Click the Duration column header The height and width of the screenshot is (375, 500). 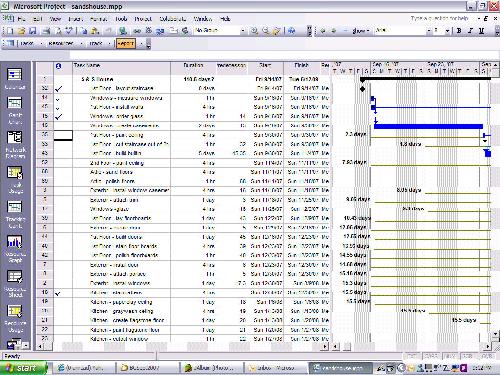coord(193,68)
